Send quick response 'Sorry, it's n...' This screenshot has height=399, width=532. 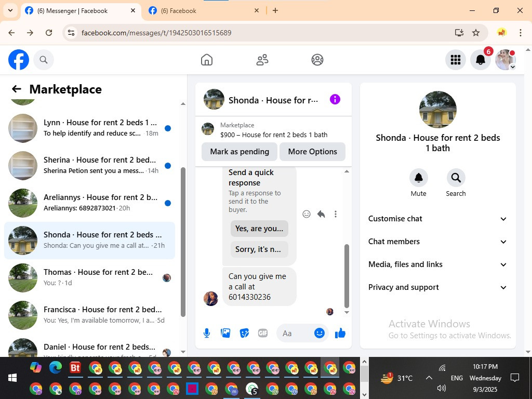259,249
